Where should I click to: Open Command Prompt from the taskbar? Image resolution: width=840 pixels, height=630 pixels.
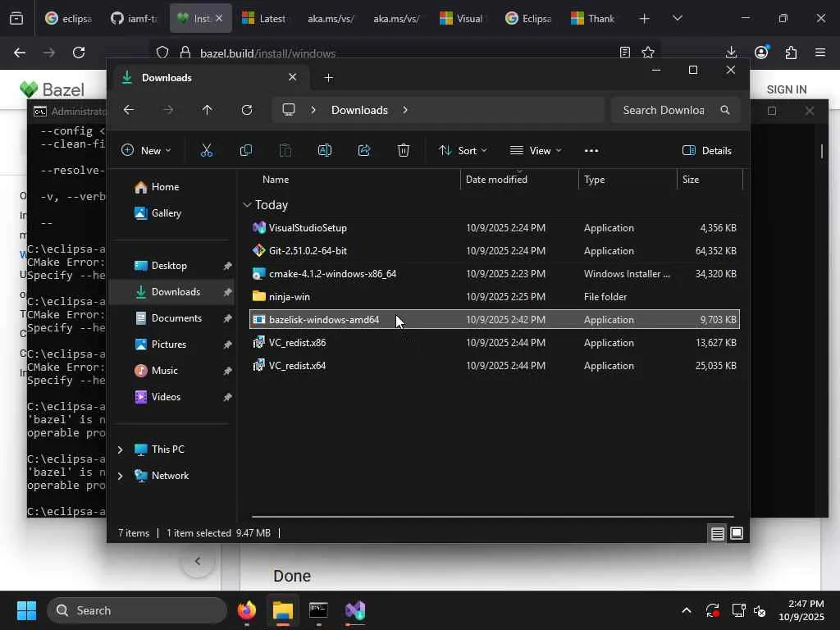[319, 610]
